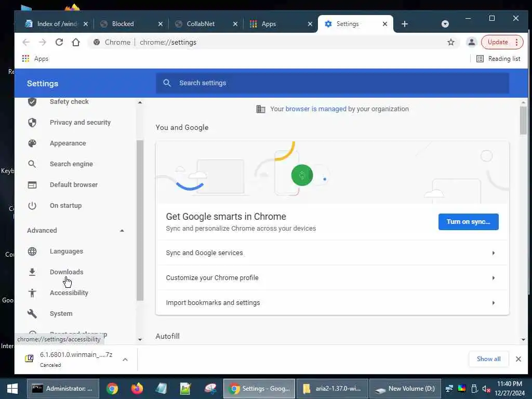Close the CollabNet tab
The width and height of the screenshot is (532, 399).
click(x=235, y=24)
